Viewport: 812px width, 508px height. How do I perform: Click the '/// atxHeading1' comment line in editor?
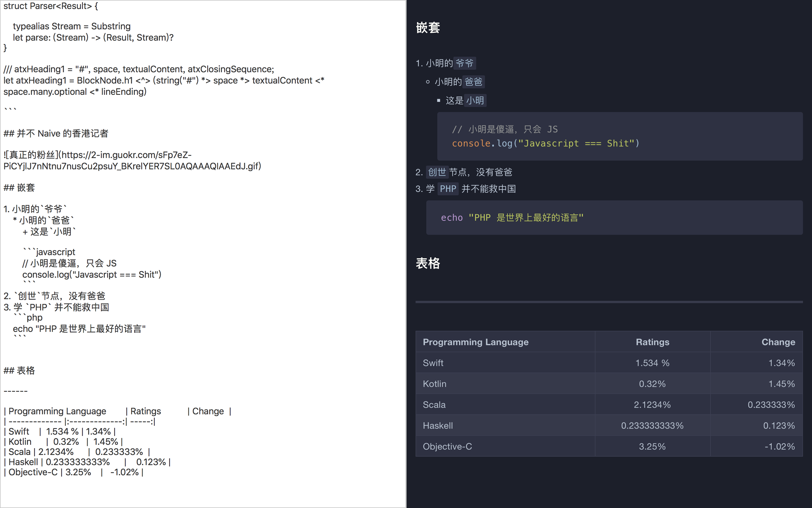[x=139, y=69]
